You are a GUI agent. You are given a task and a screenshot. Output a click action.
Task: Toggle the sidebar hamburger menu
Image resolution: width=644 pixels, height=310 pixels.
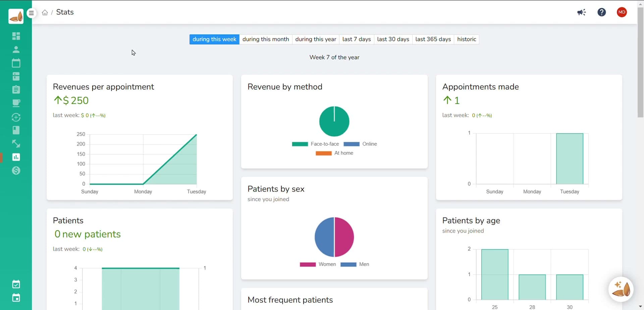(x=31, y=13)
